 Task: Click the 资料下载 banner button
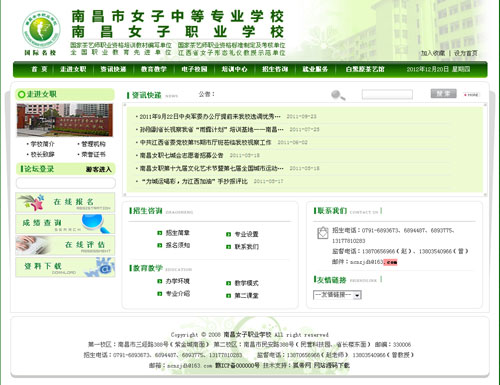[65, 267]
